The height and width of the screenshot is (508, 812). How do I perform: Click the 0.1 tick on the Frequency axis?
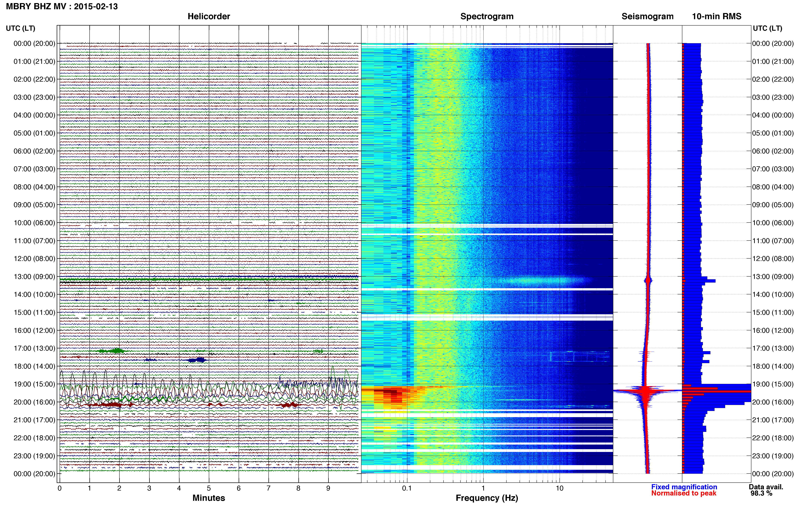[x=407, y=488]
